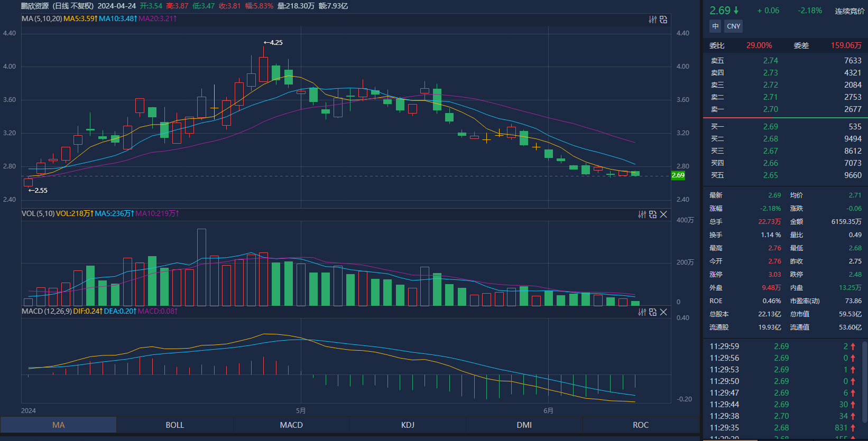Select the MA indicator tab
Image resolution: width=868 pixels, height=441 pixels.
pos(59,425)
